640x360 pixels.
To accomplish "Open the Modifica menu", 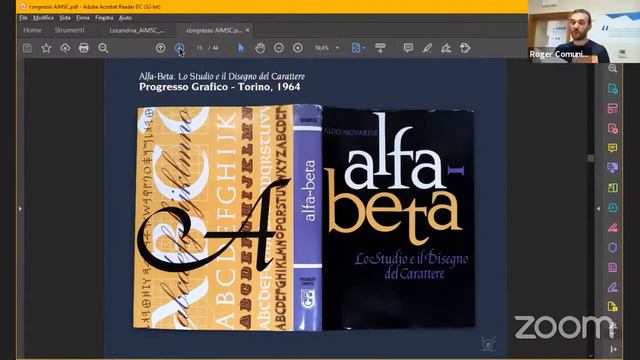I will click(43, 18).
